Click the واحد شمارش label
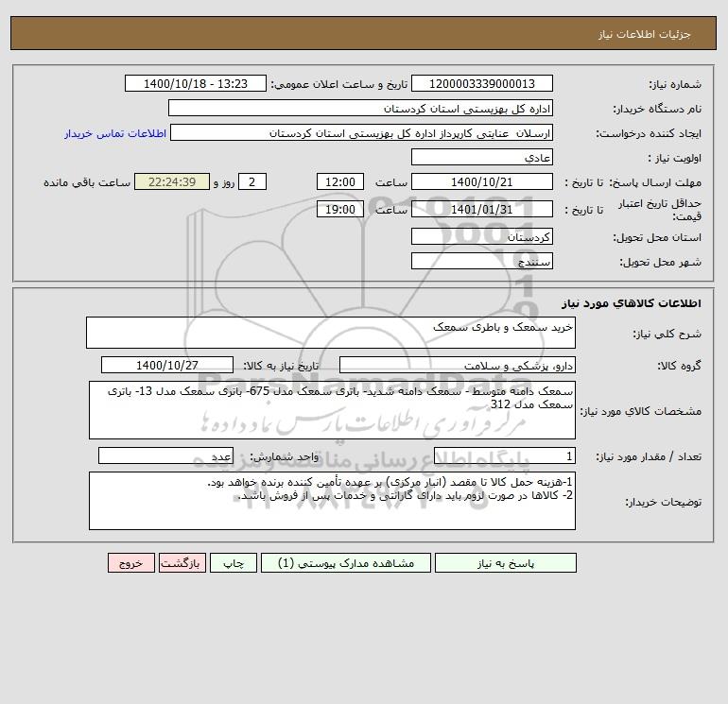728x704 pixels. point(285,456)
